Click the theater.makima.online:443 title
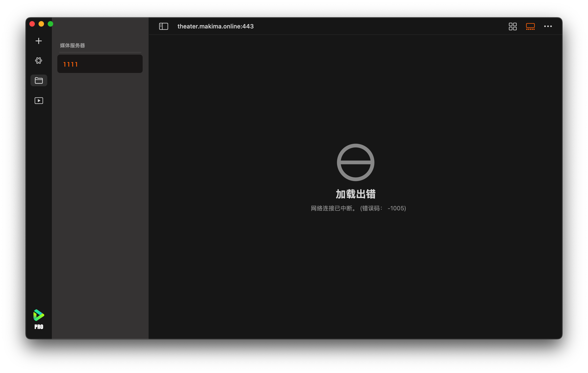The width and height of the screenshot is (588, 373). (215, 26)
